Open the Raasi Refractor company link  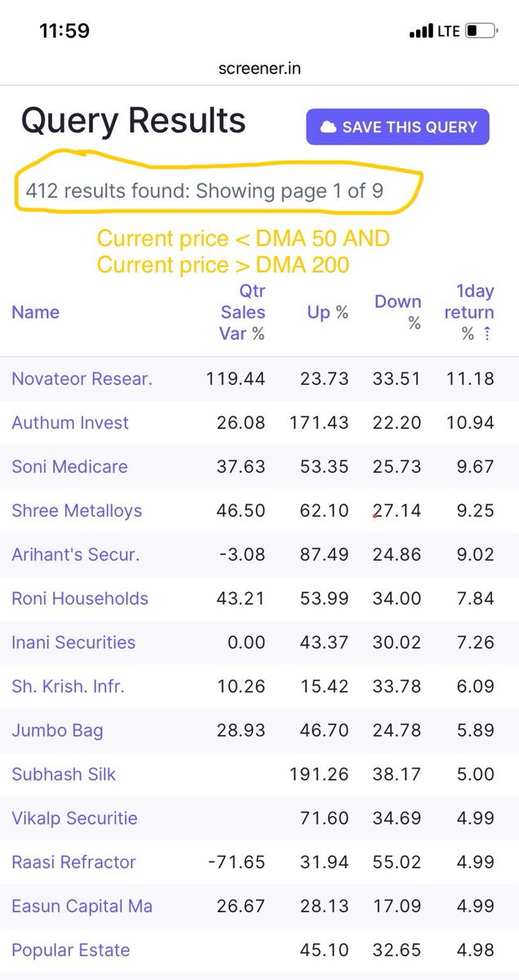[73, 862]
